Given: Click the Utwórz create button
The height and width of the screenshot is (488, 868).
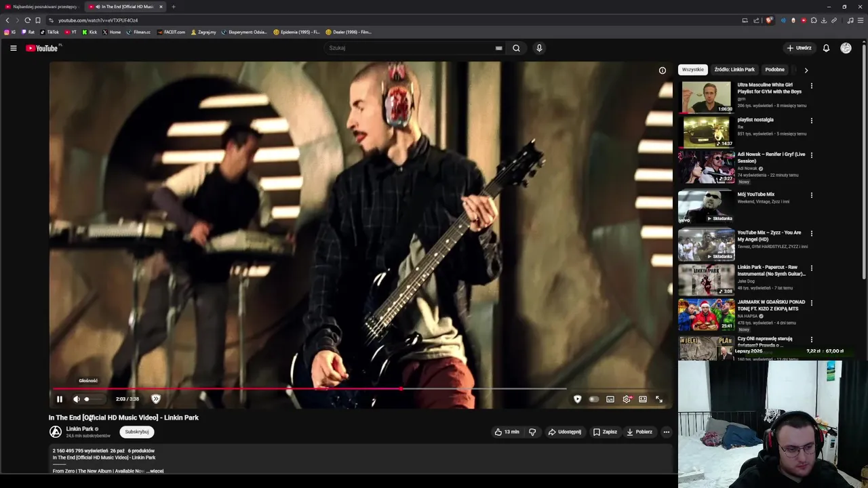Looking at the screenshot, I should pos(799,48).
